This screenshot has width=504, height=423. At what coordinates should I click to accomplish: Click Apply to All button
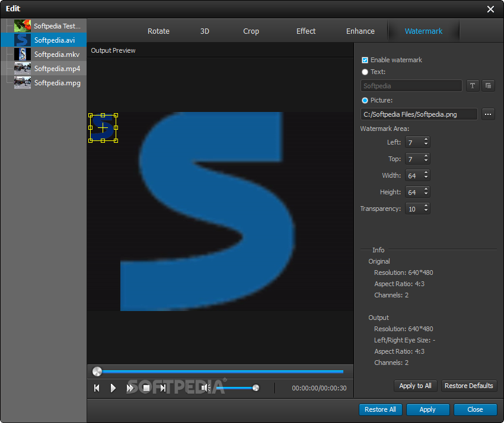(x=415, y=386)
